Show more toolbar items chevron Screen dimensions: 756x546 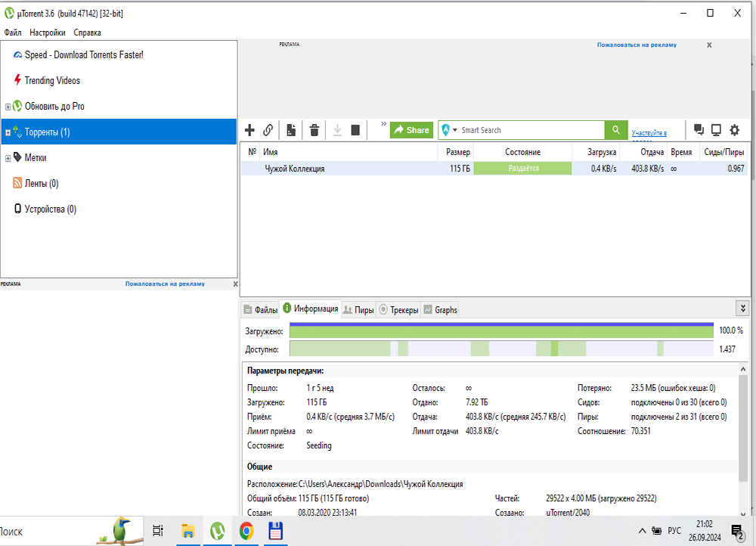[384, 124]
